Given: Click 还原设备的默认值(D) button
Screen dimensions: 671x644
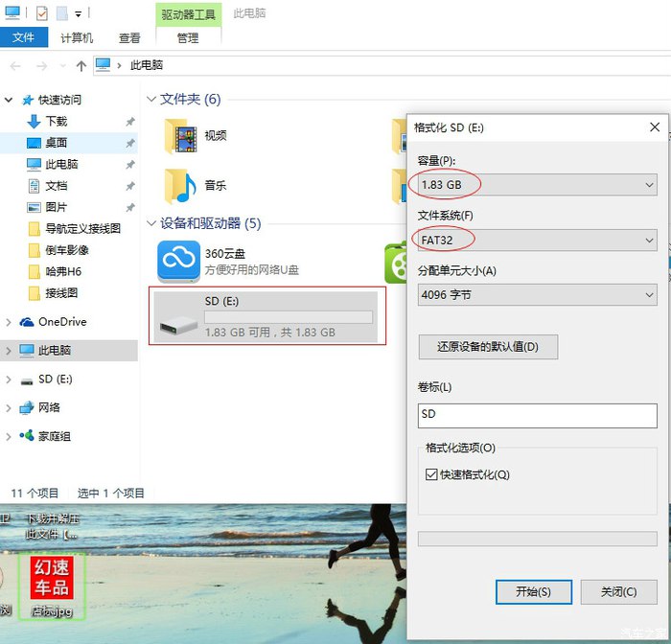Looking at the screenshot, I should point(488,347).
